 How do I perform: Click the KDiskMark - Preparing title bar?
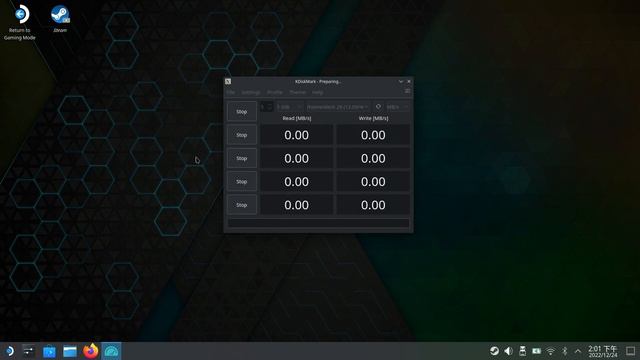(318, 81)
